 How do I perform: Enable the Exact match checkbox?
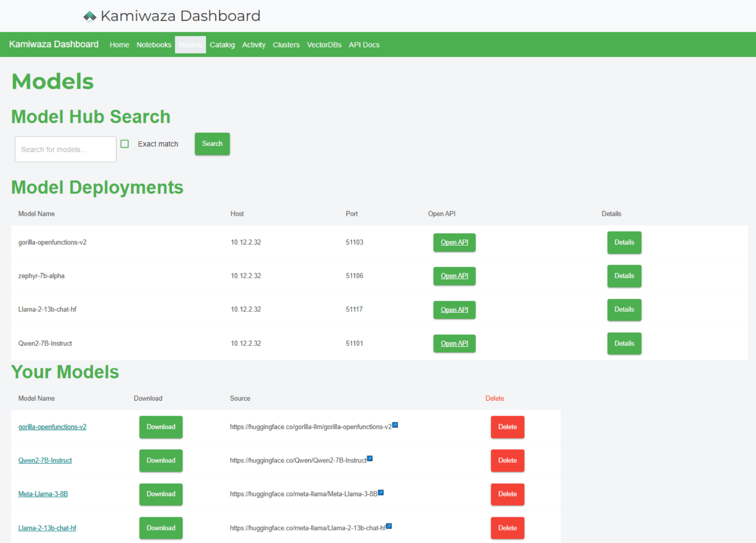(125, 144)
